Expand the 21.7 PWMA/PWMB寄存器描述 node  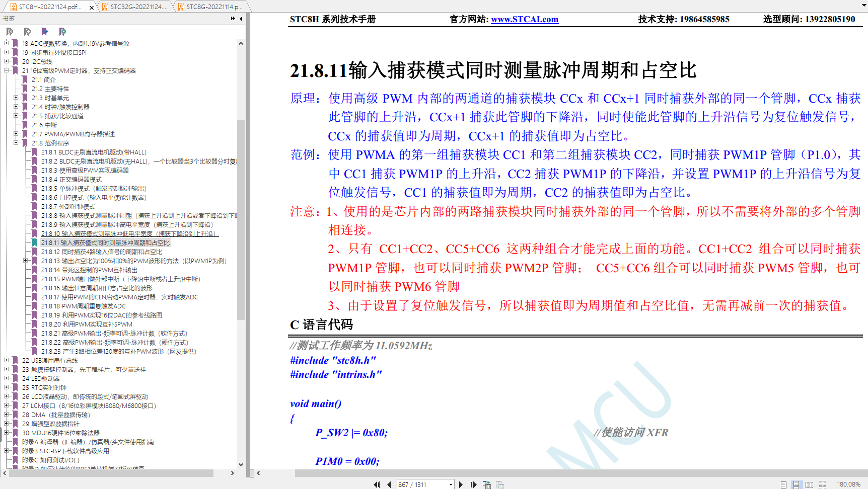click(x=16, y=134)
